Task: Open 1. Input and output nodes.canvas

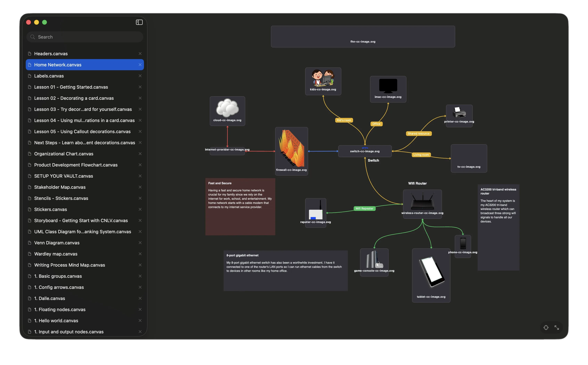Action: [85, 332]
